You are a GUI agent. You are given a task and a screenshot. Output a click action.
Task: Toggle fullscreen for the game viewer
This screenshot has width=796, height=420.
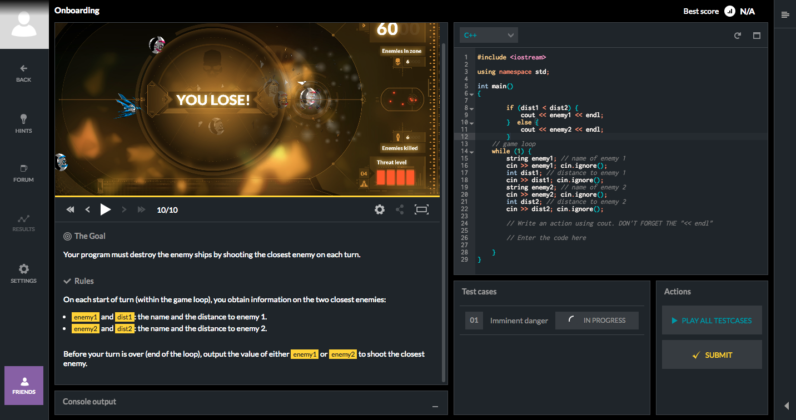point(421,210)
